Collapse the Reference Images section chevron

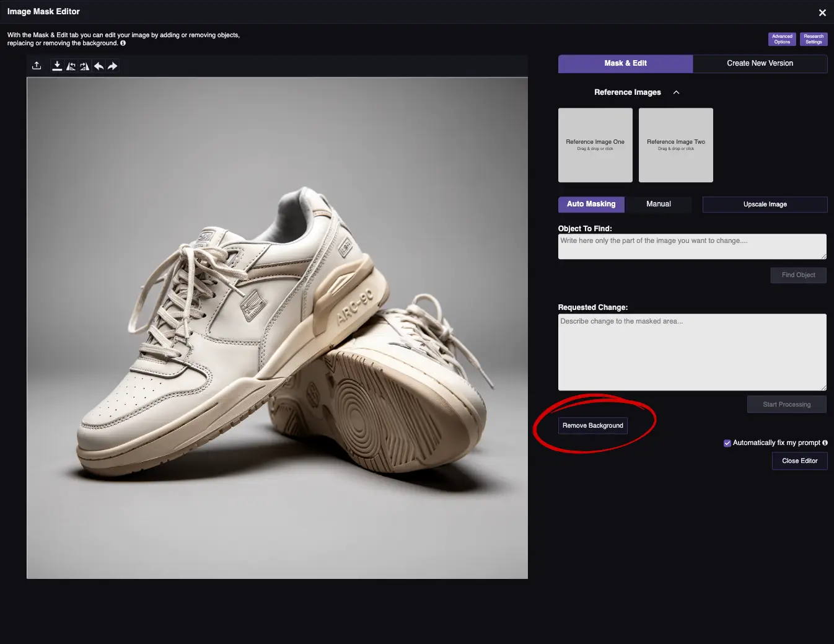[x=676, y=92]
